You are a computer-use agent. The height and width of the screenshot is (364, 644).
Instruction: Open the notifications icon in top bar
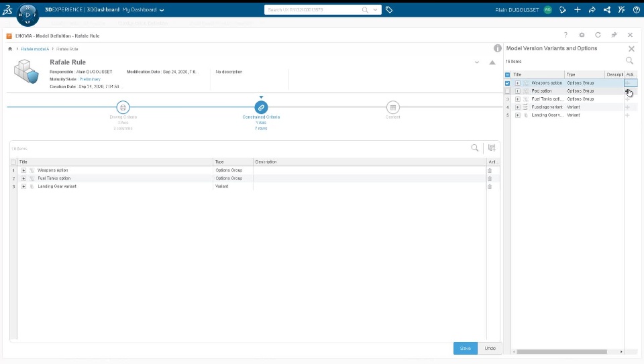point(563,10)
